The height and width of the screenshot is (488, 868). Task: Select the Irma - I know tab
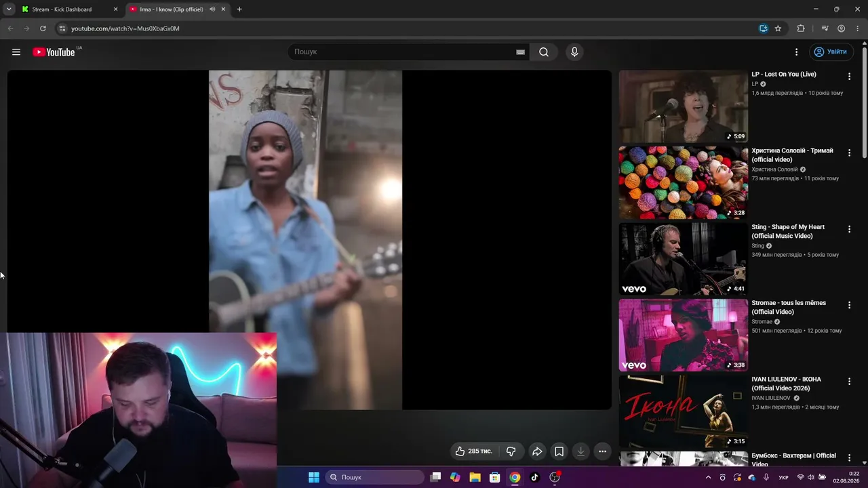click(172, 9)
